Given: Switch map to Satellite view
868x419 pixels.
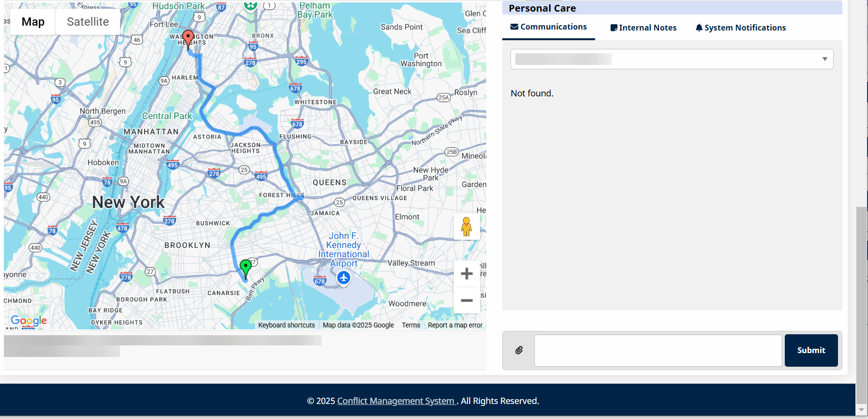Looking at the screenshot, I should (x=88, y=22).
